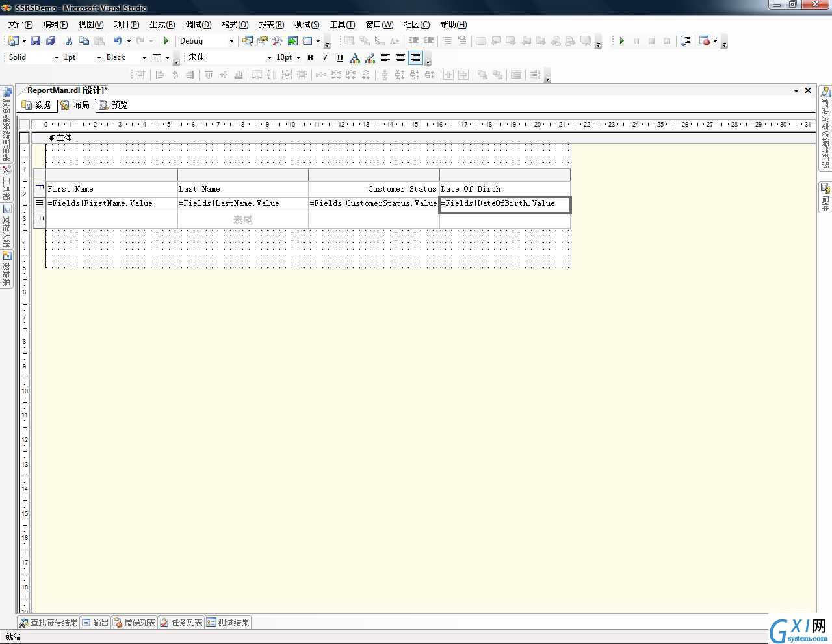Click the background color paintbrush icon
This screenshot has height=644, width=832.
370,58
